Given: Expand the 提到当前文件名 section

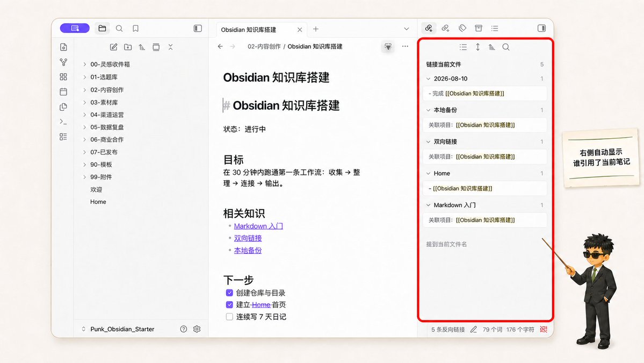Looking at the screenshot, I should (446, 244).
